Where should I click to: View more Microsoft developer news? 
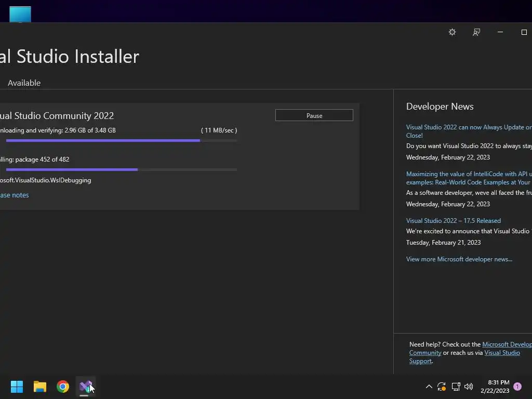459,259
